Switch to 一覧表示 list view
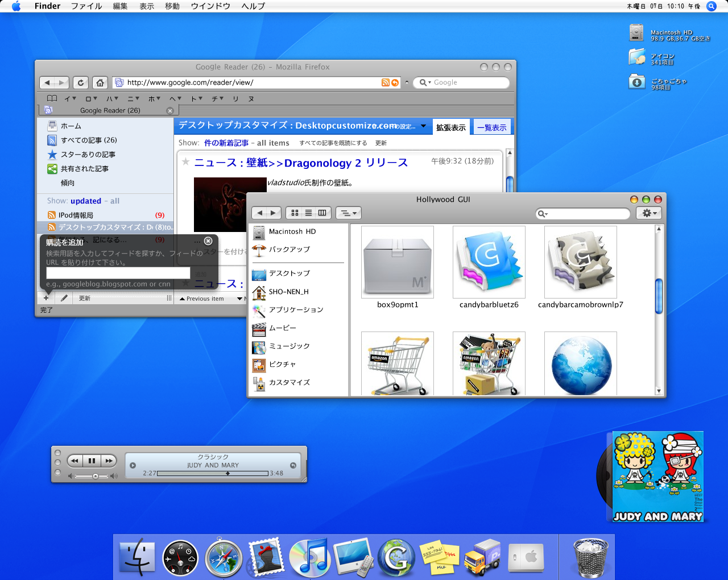The height and width of the screenshot is (580, 728). (491, 127)
